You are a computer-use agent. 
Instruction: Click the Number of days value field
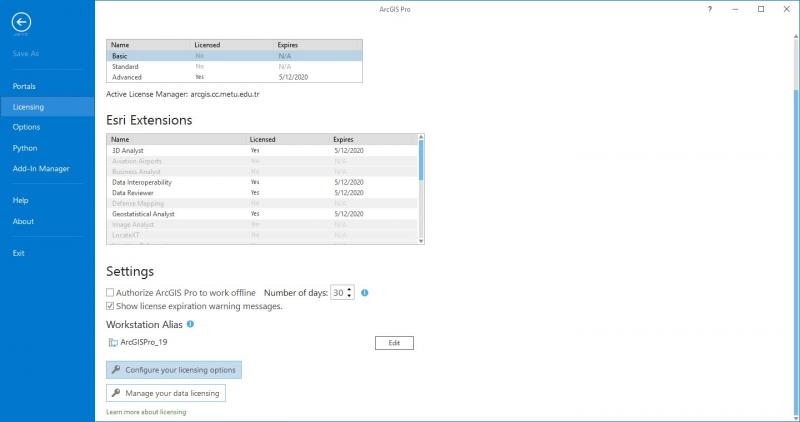click(x=338, y=293)
